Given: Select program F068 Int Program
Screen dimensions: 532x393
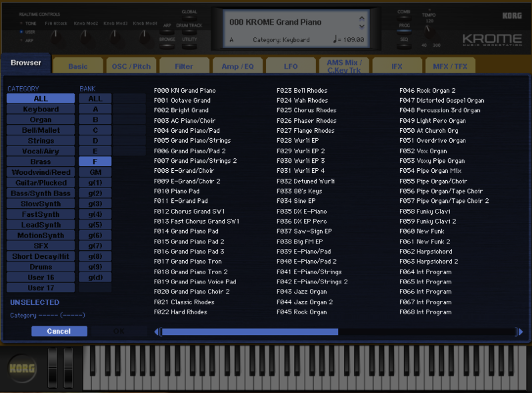Looking at the screenshot, I should 425,312.
